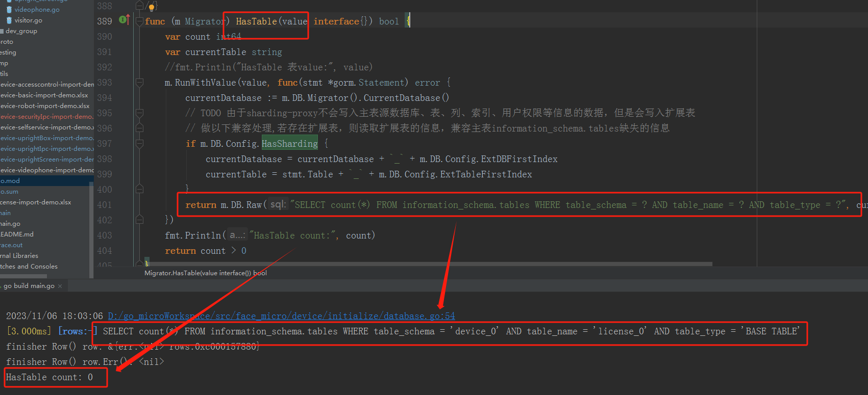Image resolution: width=868 pixels, height=395 pixels.
Task: Click 'license_0' value in console SQL
Action: [x=621, y=331]
